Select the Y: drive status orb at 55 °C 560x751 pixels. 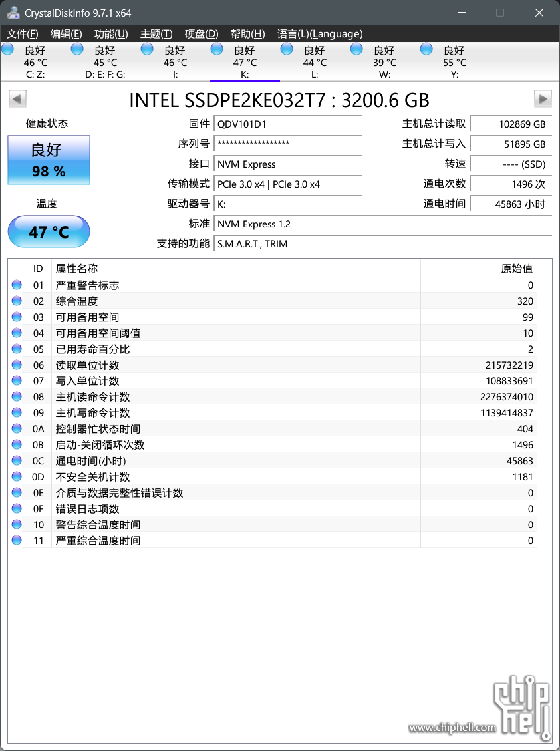pyautogui.click(x=426, y=49)
